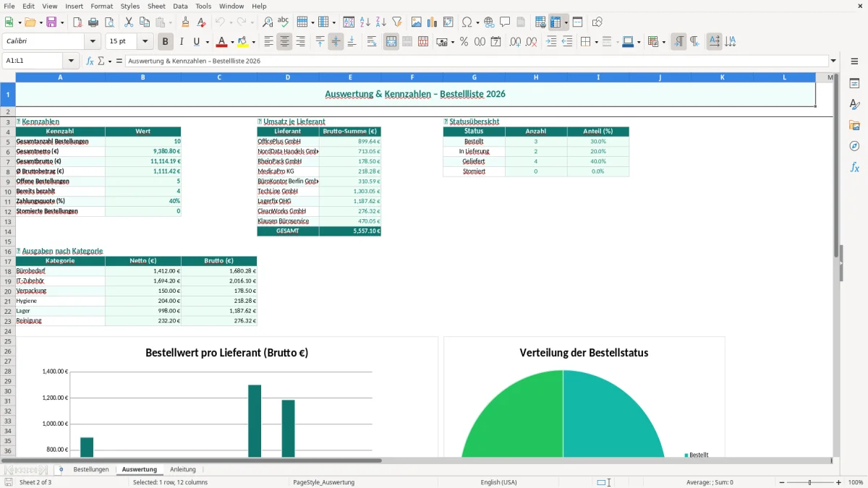This screenshot has height=488, width=868.
Task: Sort descending Z to A
Action: (x=381, y=22)
